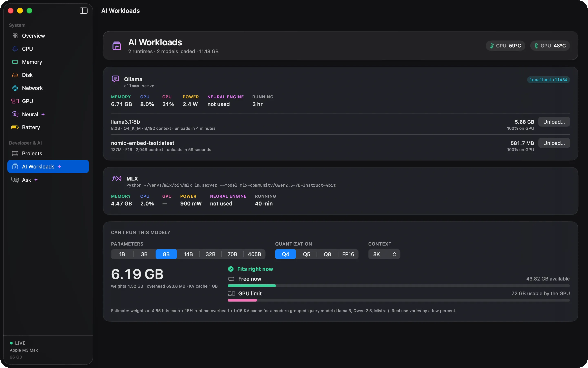Select 32B parameters option
This screenshot has width=588, height=368.
[210, 254]
